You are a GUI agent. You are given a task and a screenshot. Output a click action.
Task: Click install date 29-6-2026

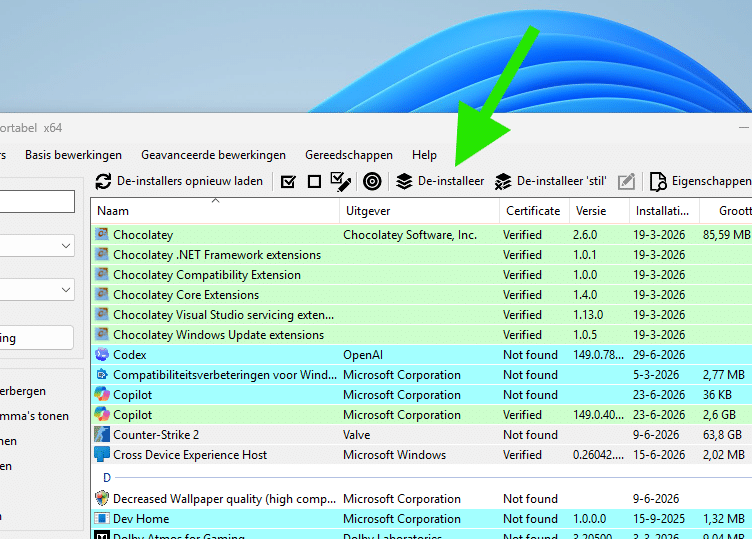[659, 354]
